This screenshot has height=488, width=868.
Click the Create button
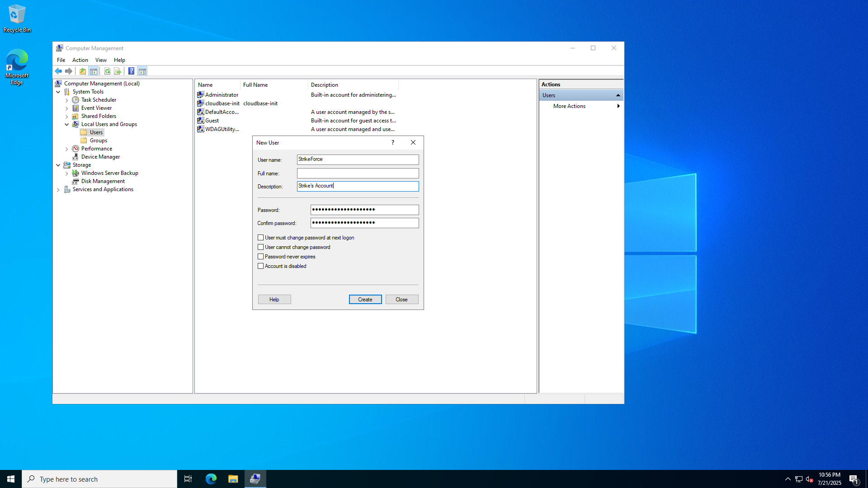coord(365,300)
